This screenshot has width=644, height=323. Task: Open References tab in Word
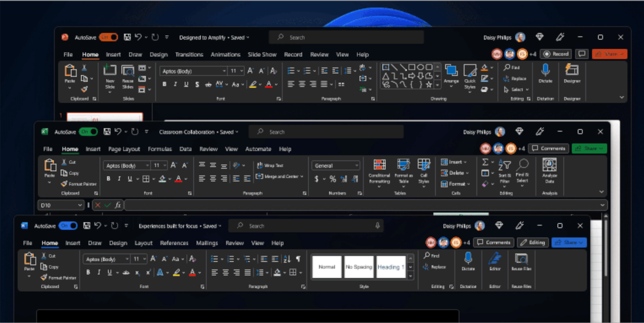174,243
